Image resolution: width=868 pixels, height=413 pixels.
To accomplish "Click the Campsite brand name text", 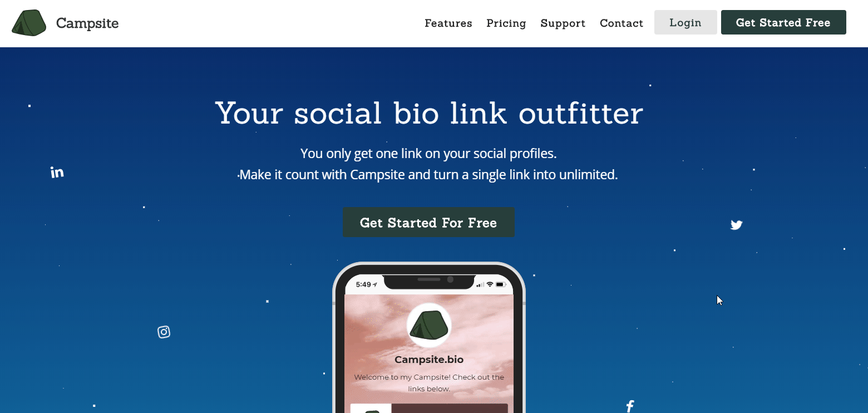I will (87, 23).
